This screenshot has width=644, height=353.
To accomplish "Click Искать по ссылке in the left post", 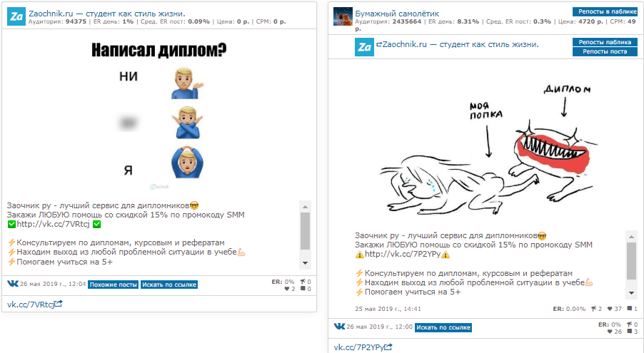I will click(169, 285).
